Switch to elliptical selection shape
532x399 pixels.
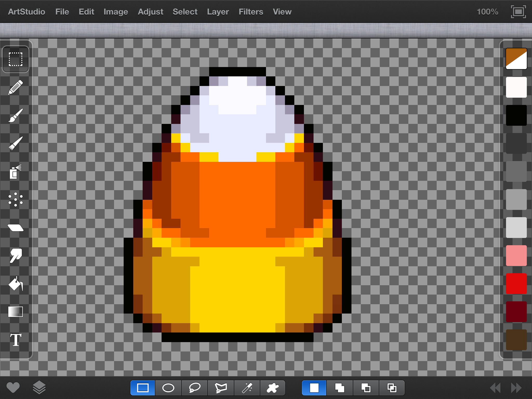click(x=168, y=388)
